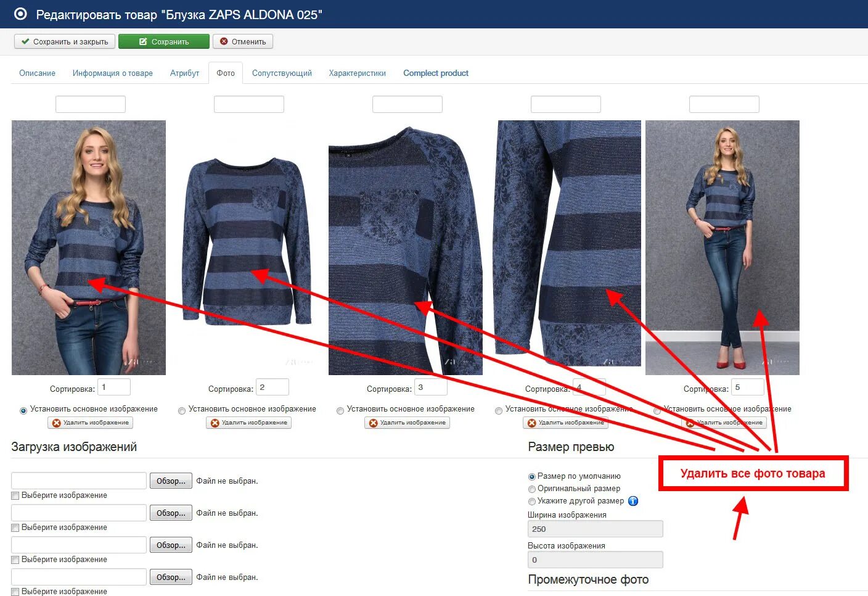This screenshot has width=868, height=596.
Task: Open the 'Описание' tab
Action: (x=37, y=73)
